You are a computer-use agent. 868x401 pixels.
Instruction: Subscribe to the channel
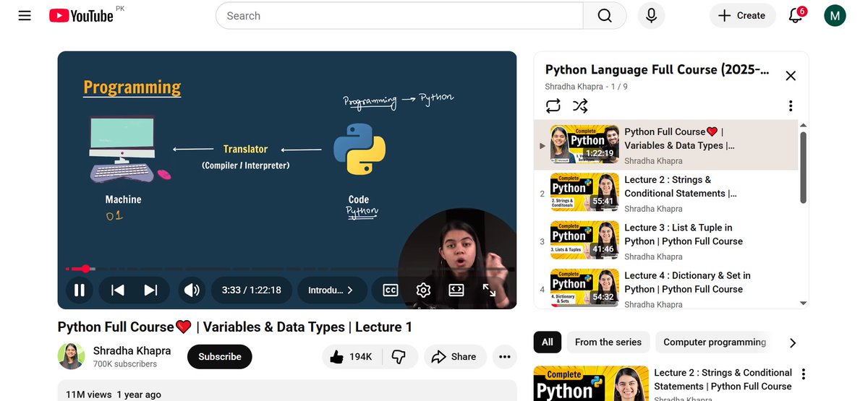click(x=220, y=356)
